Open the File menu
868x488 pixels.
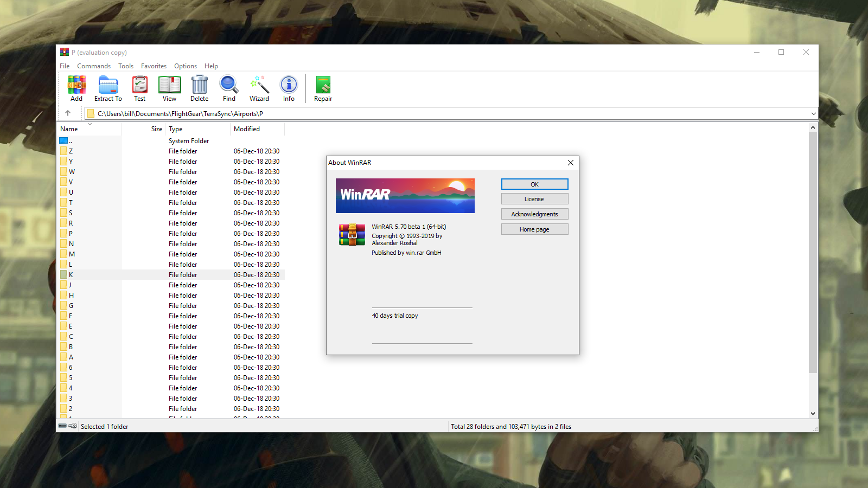[x=65, y=66]
